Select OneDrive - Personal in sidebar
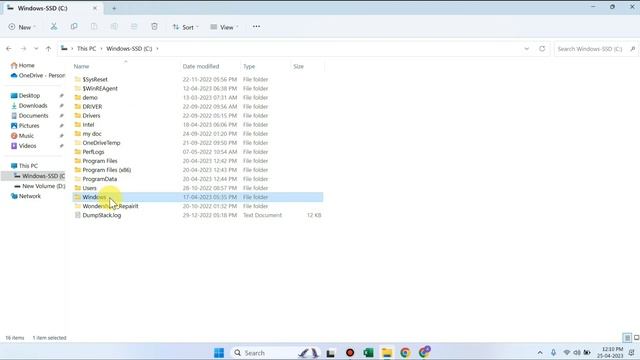 coord(38,76)
